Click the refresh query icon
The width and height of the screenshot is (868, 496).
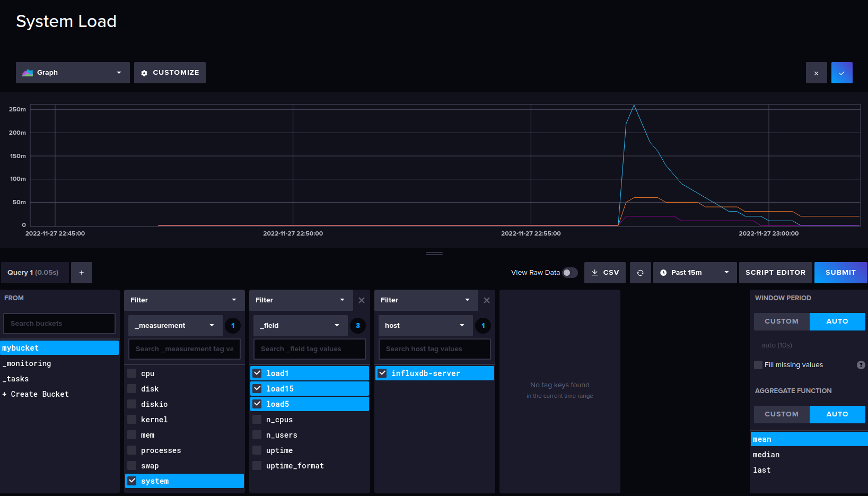pos(640,273)
